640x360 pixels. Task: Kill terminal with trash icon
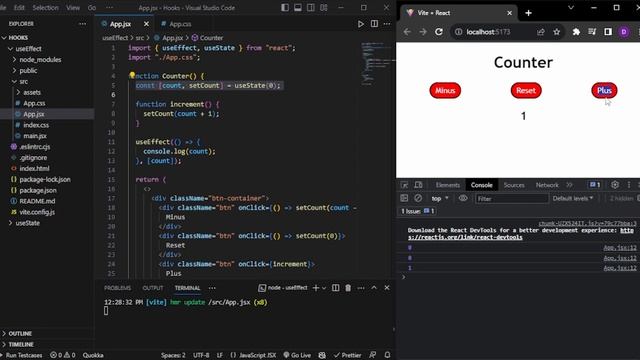(348, 288)
